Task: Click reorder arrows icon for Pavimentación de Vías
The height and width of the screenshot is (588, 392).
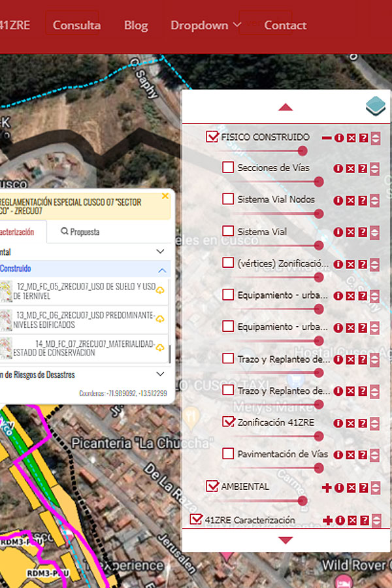Action: point(375,455)
